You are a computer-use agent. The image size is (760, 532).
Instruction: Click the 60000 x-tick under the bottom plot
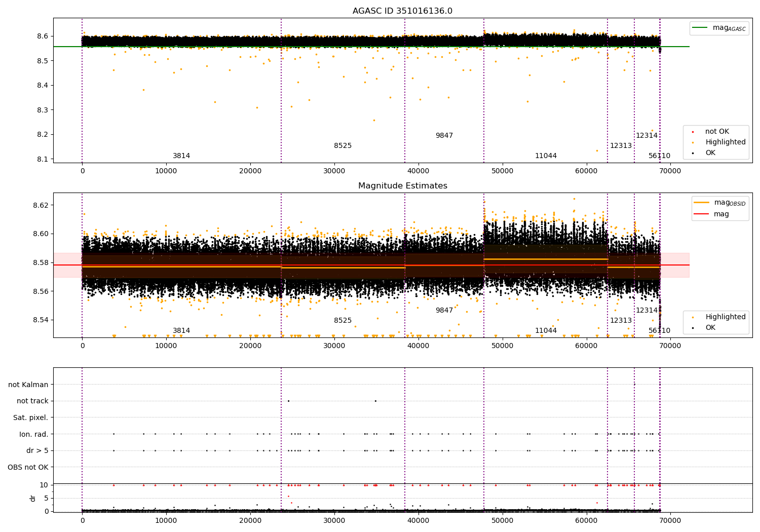[x=587, y=520]
